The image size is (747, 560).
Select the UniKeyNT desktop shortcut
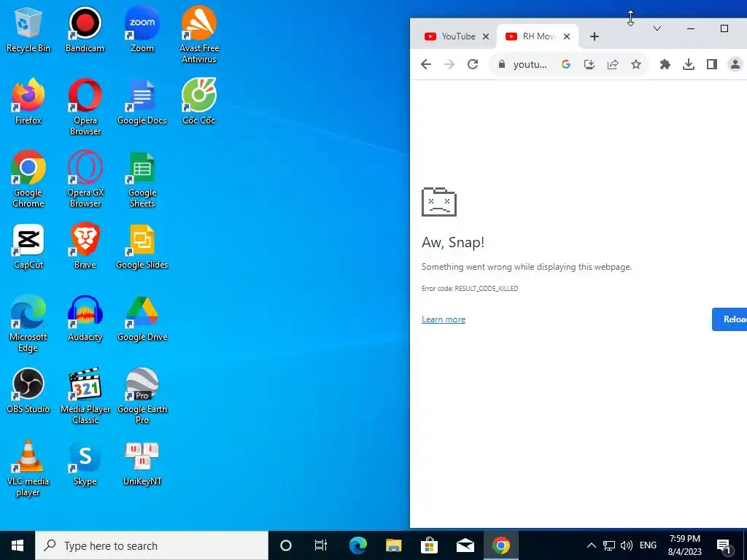coord(142,463)
